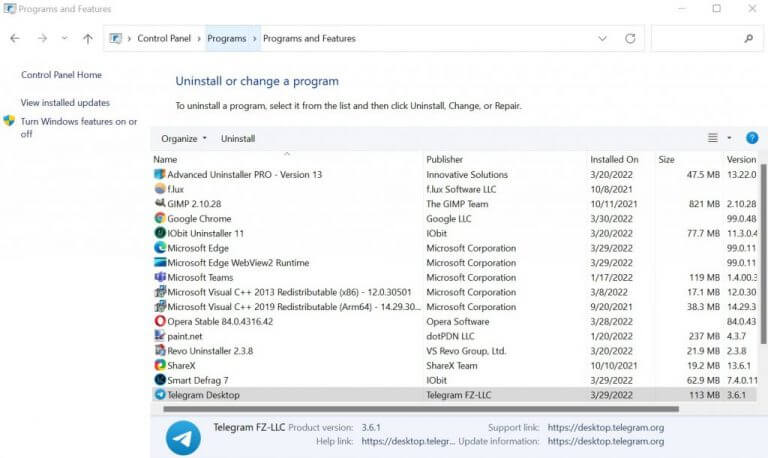Image resolution: width=768 pixels, height=458 pixels.
Task: Click the Revo Uninstaller 2.3.8 icon
Action: point(160,350)
